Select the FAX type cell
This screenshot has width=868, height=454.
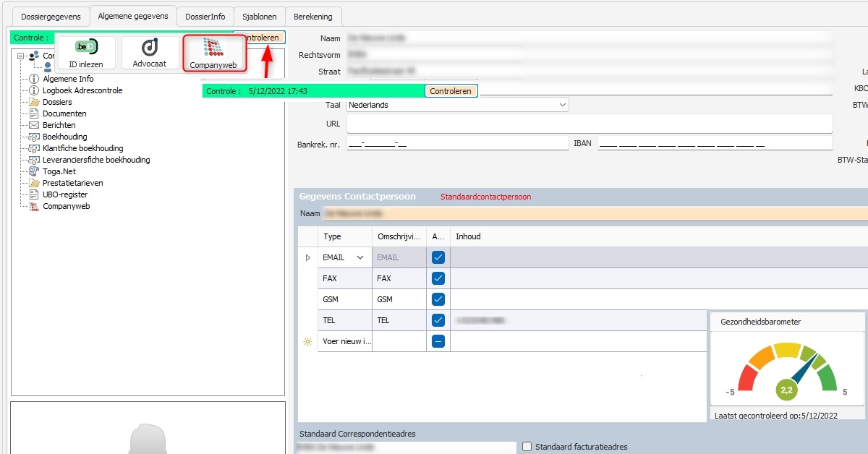tap(344, 278)
